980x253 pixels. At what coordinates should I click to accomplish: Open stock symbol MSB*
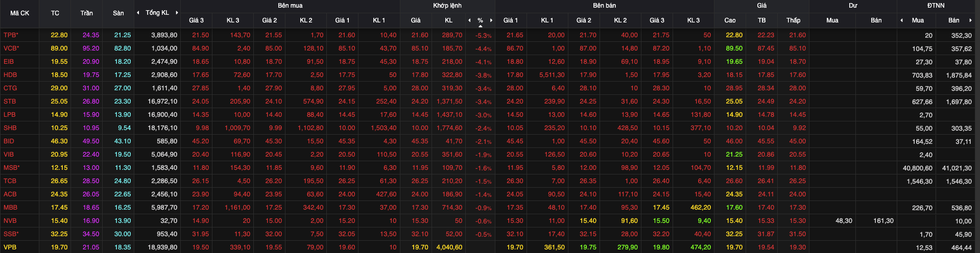pos(12,168)
